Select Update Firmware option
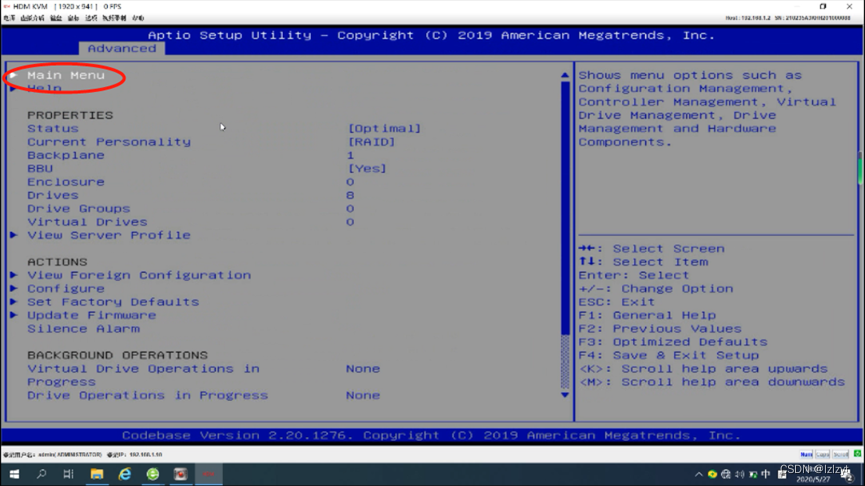The height and width of the screenshot is (486, 865). pos(92,315)
